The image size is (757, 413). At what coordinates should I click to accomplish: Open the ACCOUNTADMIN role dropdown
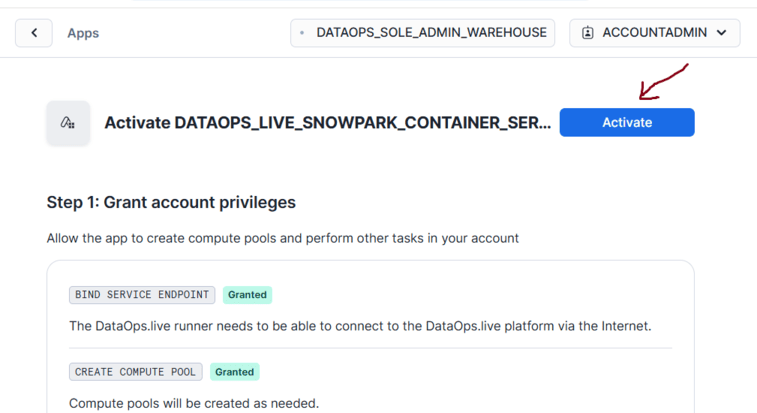point(655,33)
